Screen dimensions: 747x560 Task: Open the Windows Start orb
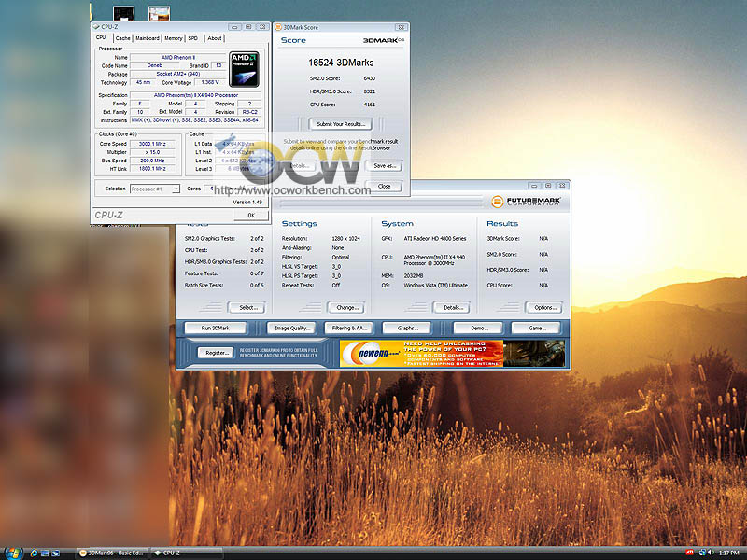[13, 553]
